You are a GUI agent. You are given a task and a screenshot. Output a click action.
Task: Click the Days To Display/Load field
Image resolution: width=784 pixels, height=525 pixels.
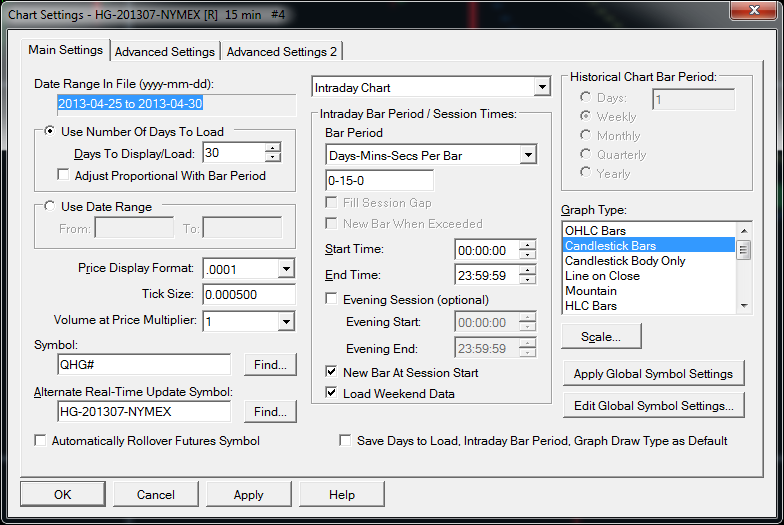pos(234,153)
